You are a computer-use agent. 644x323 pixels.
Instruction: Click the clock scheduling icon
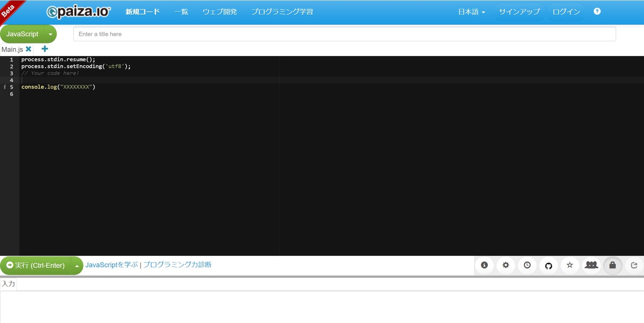[527, 265]
